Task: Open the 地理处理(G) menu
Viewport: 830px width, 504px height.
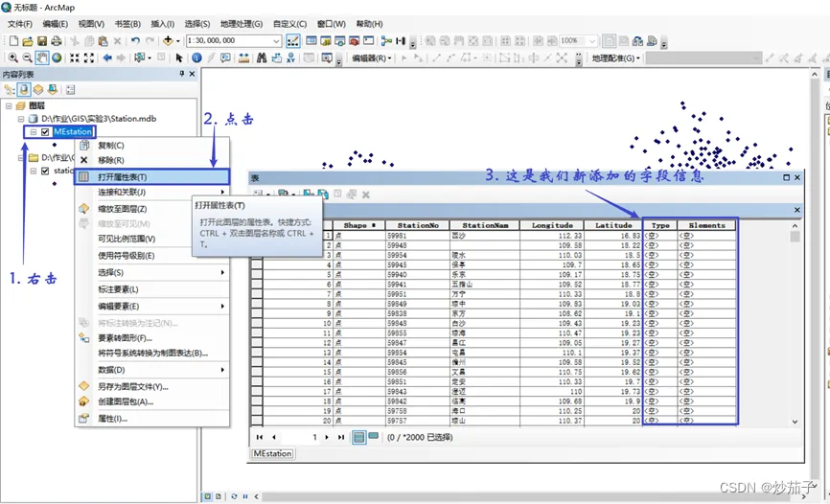Action: click(242, 24)
